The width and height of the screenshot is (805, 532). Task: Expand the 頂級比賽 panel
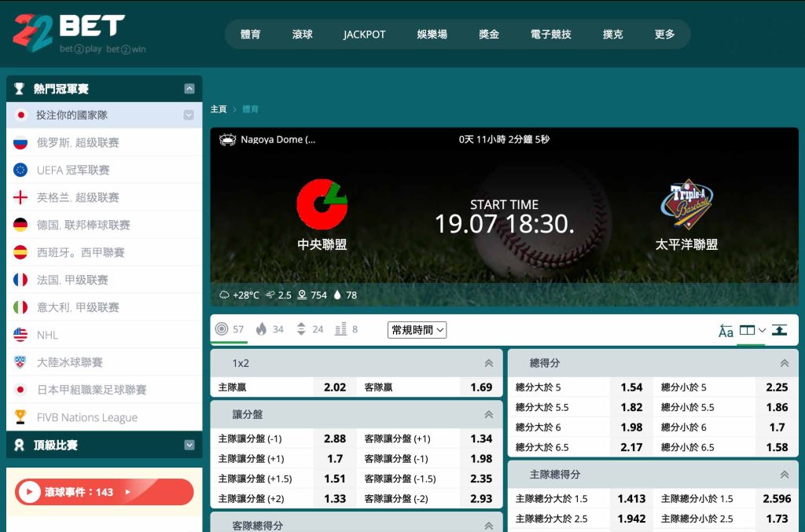coord(189,446)
